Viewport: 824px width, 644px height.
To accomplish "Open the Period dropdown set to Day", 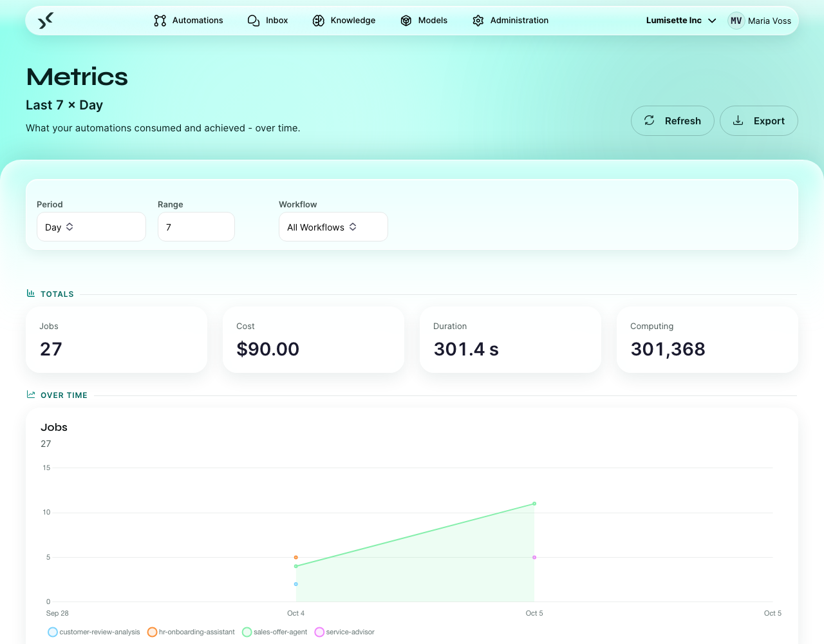I will (x=91, y=227).
